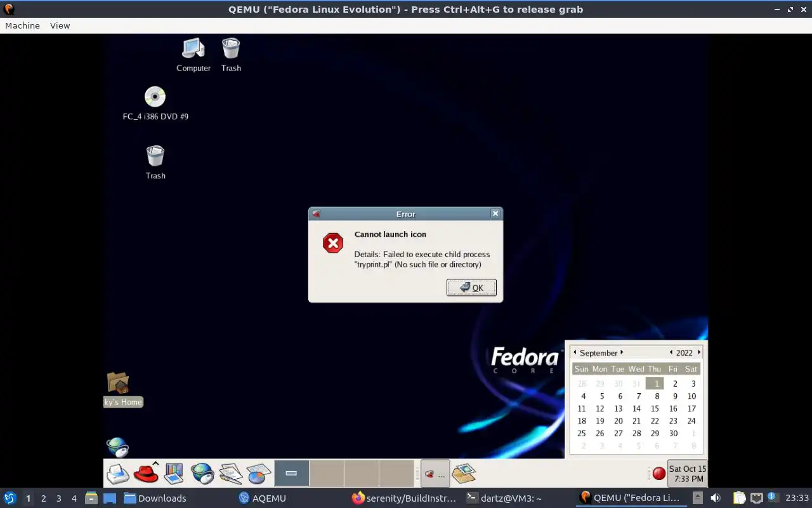This screenshot has width=812, height=508.
Task: Open the View menu
Action: [x=60, y=25]
